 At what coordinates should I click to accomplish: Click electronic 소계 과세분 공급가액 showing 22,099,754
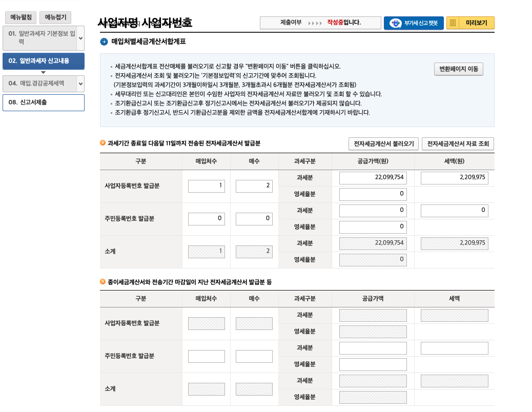(373, 243)
